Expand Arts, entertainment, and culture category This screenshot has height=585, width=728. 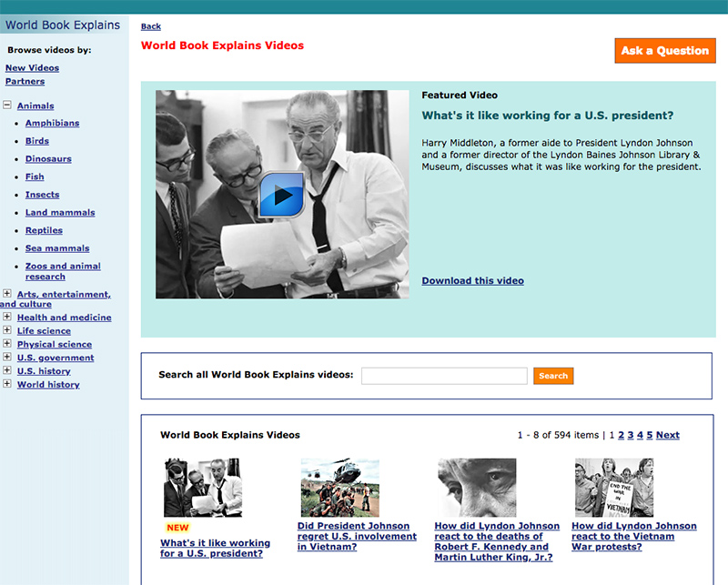click(x=7, y=294)
